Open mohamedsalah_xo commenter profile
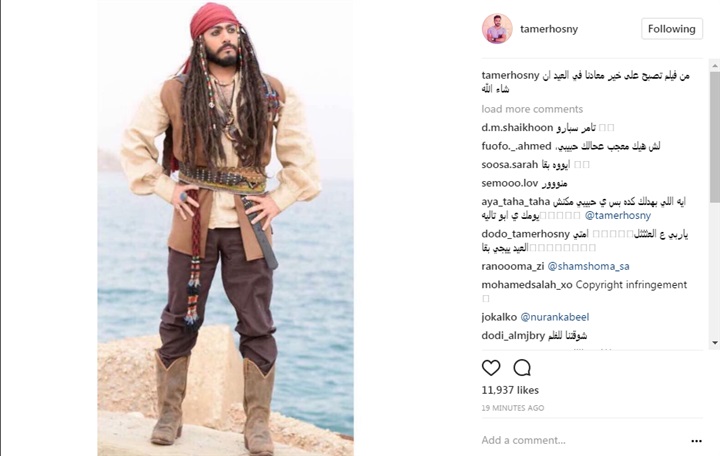Screen dimensions: 720x456 coord(527,285)
